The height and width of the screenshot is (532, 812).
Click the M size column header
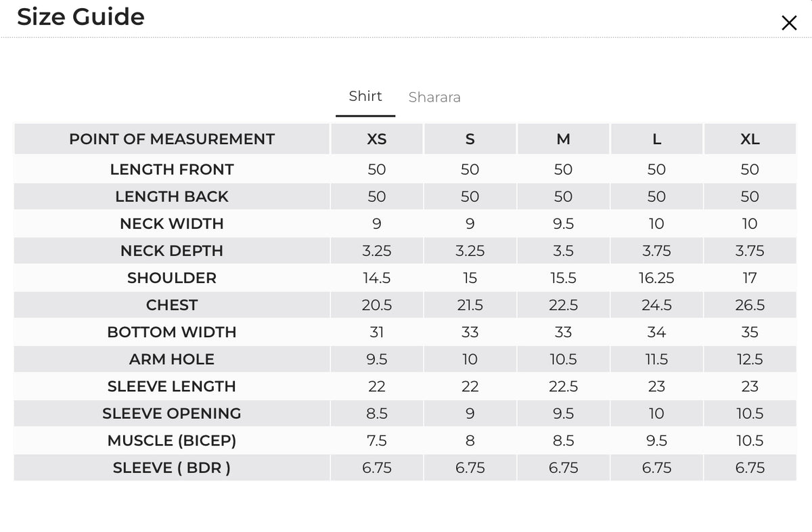(x=563, y=139)
